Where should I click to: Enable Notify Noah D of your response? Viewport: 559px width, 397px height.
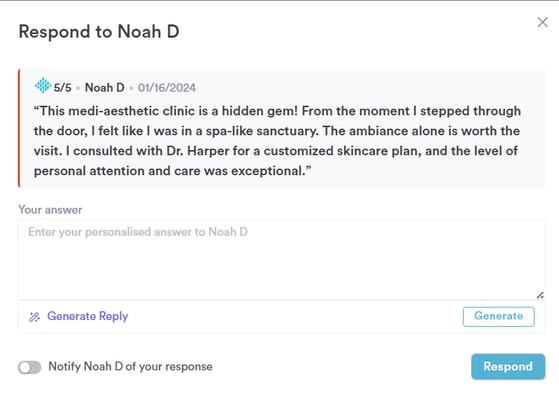(x=30, y=367)
